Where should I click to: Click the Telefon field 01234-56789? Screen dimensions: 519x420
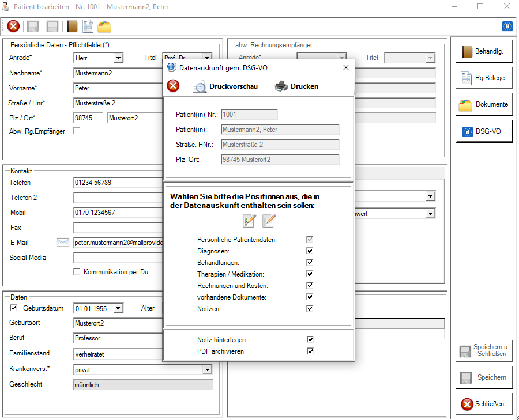point(118,183)
